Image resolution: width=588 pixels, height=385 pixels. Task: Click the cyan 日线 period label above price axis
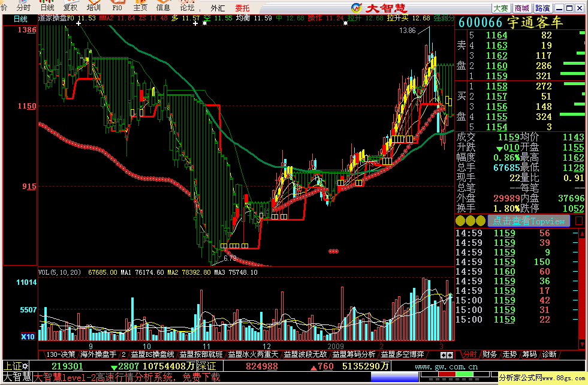[x=20, y=19]
